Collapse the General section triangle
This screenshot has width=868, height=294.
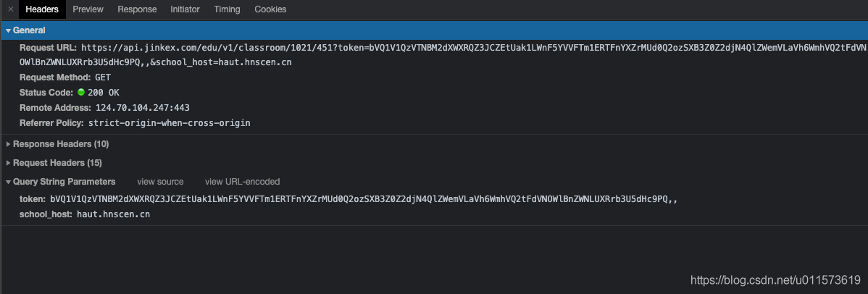point(8,30)
